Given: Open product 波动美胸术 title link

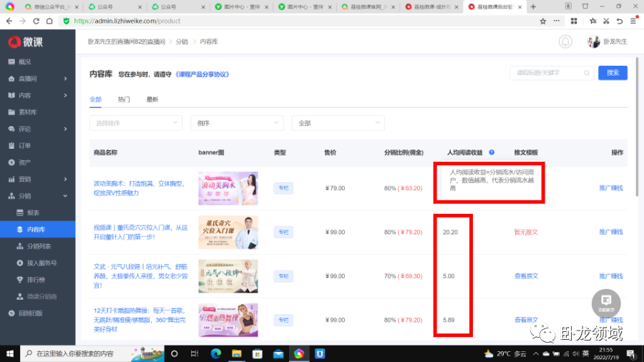Looking at the screenshot, I should 140,188.
